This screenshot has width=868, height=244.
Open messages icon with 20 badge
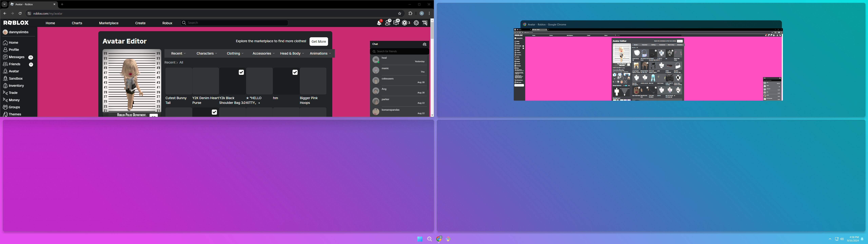point(396,23)
